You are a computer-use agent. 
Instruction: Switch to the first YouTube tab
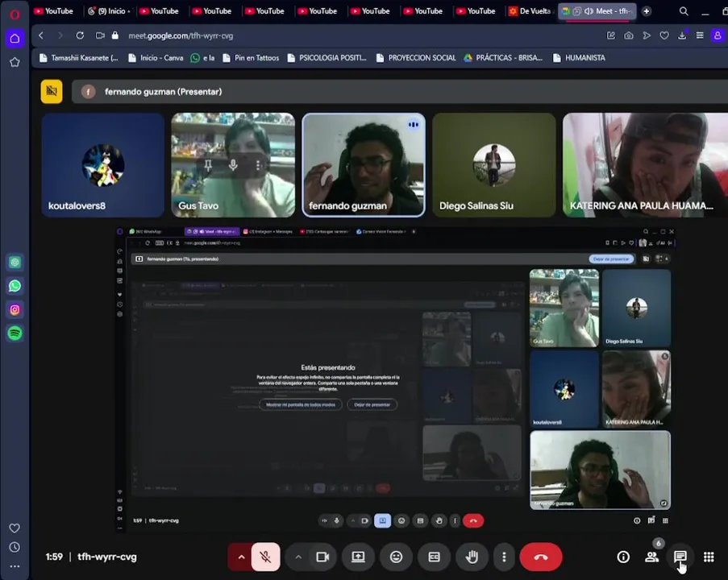click(x=54, y=11)
